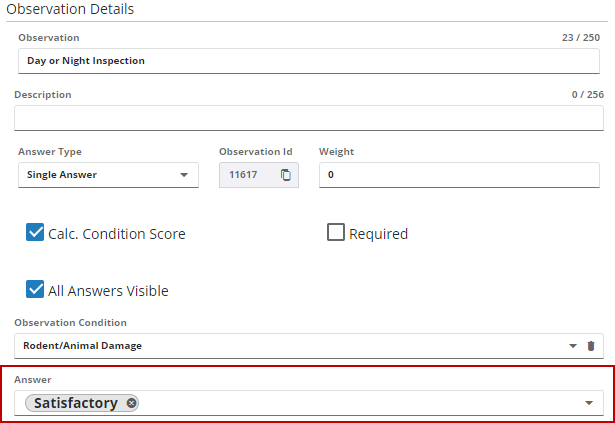Click the Required label text
This screenshot has height=423, width=615.
pyautogui.click(x=378, y=234)
